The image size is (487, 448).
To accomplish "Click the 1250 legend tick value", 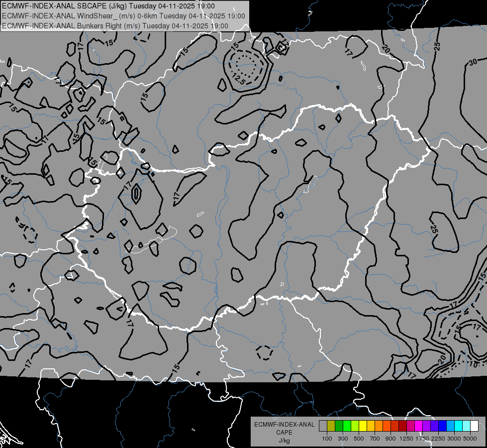I will point(406,439).
